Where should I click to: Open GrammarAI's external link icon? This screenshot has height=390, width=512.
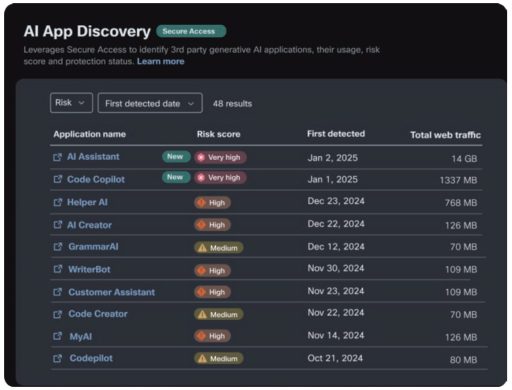coord(58,247)
